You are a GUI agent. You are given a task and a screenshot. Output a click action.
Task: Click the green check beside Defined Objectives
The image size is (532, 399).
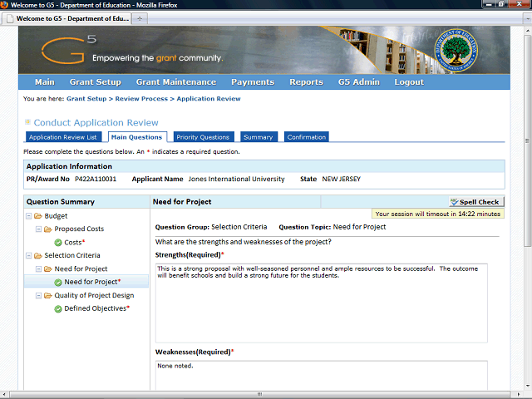coord(58,308)
